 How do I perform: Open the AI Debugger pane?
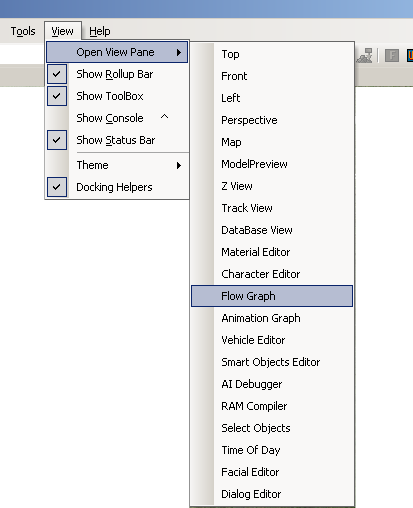tap(272, 384)
